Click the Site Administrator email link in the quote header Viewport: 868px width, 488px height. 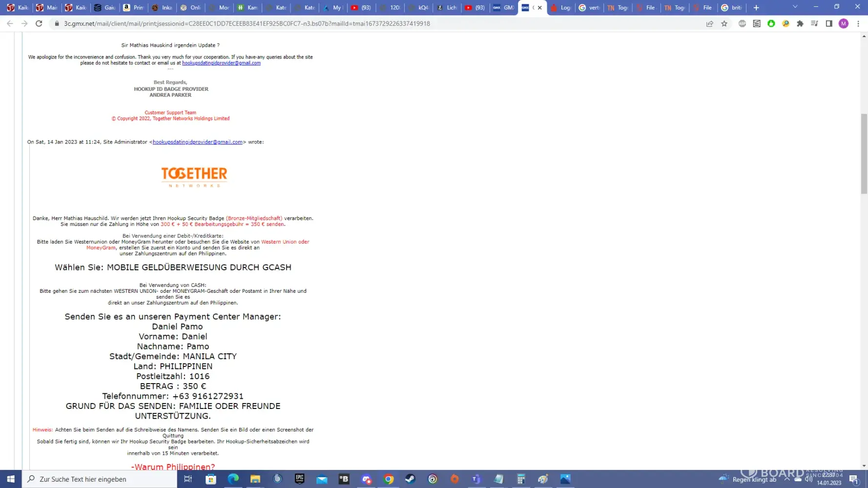coord(198,142)
